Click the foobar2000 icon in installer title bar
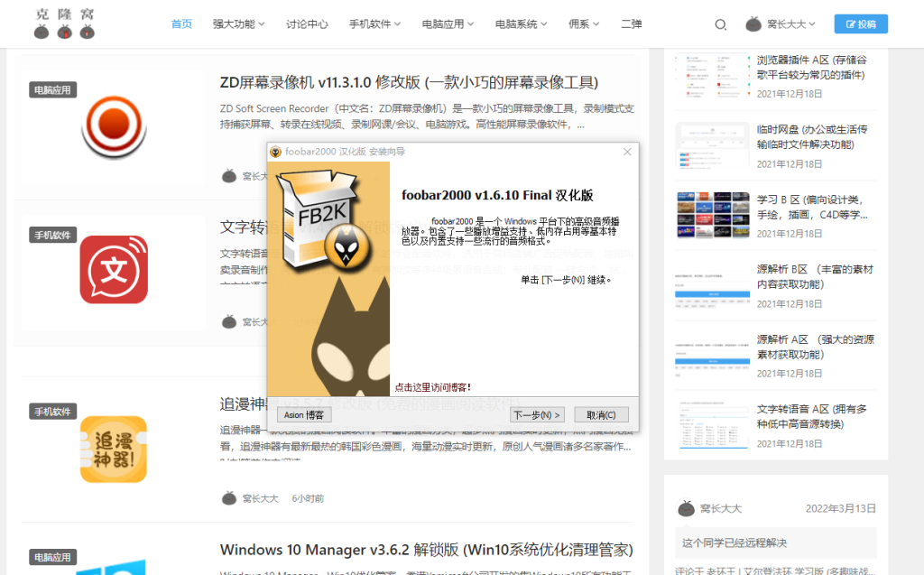The height and width of the screenshot is (575, 924). tap(276, 152)
